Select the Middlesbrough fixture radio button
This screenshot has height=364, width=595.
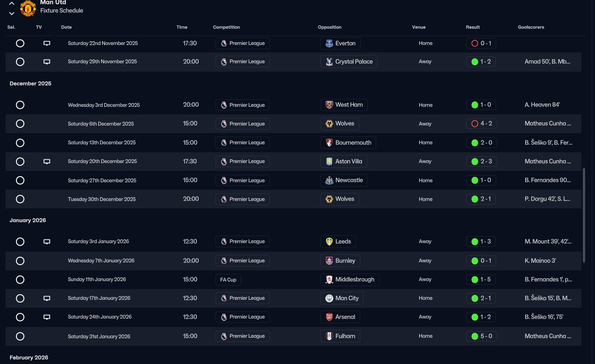20,280
